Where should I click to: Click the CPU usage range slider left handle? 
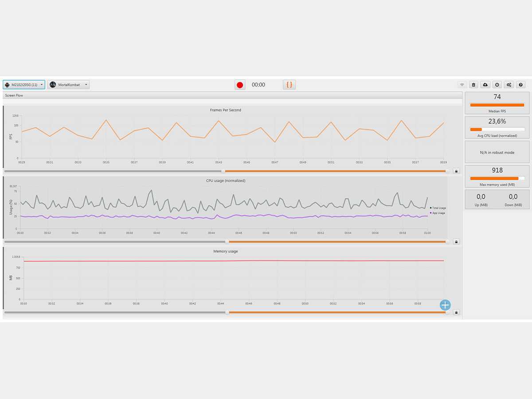click(x=227, y=242)
